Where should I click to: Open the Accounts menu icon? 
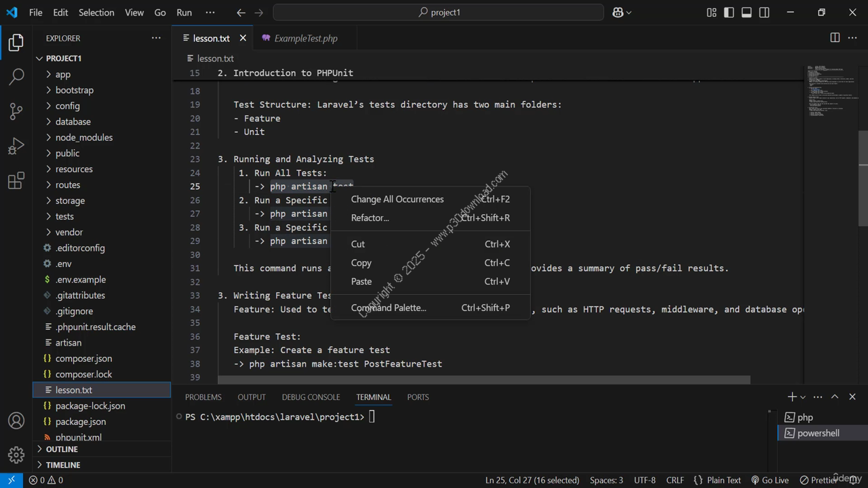(x=16, y=420)
